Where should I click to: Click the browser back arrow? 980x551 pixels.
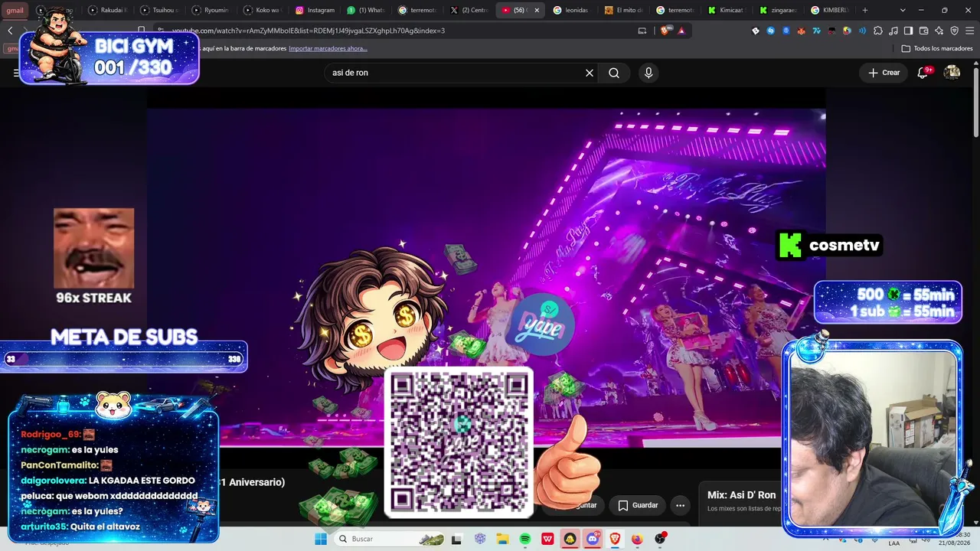click(10, 31)
